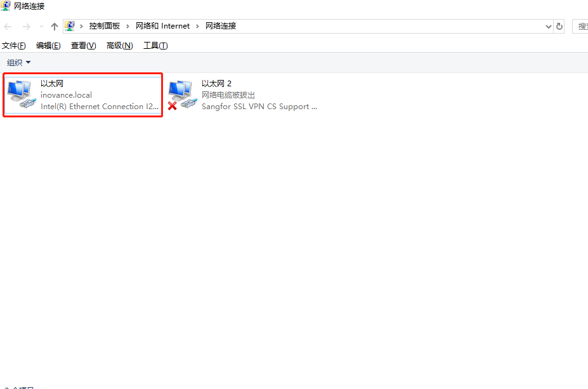Open the 查看(V) menu

coord(84,46)
